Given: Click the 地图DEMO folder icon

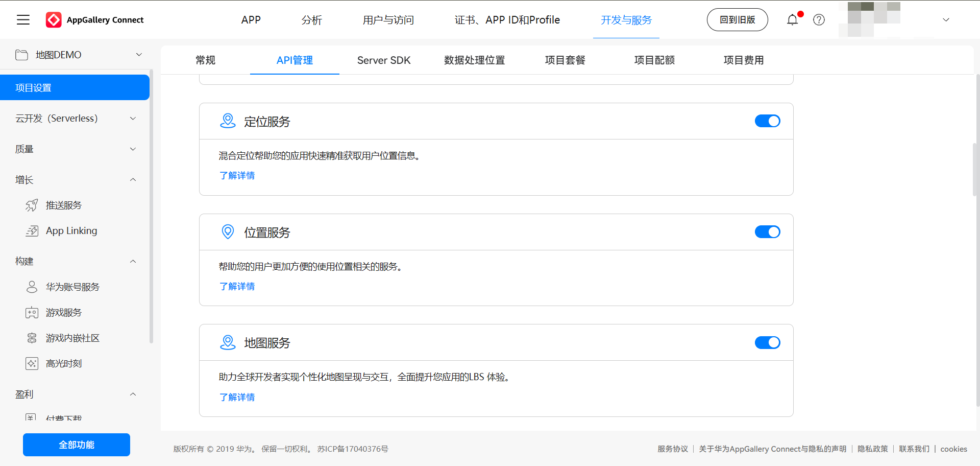Looking at the screenshot, I should click(21, 55).
